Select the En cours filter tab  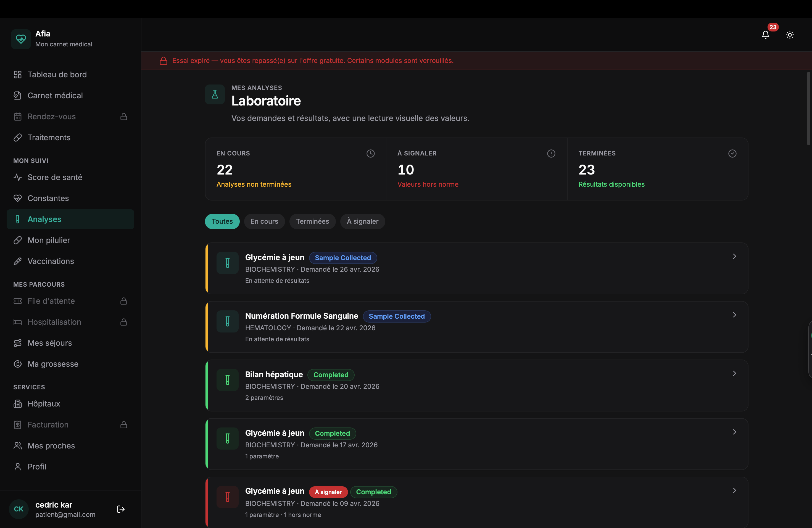point(264,221)
